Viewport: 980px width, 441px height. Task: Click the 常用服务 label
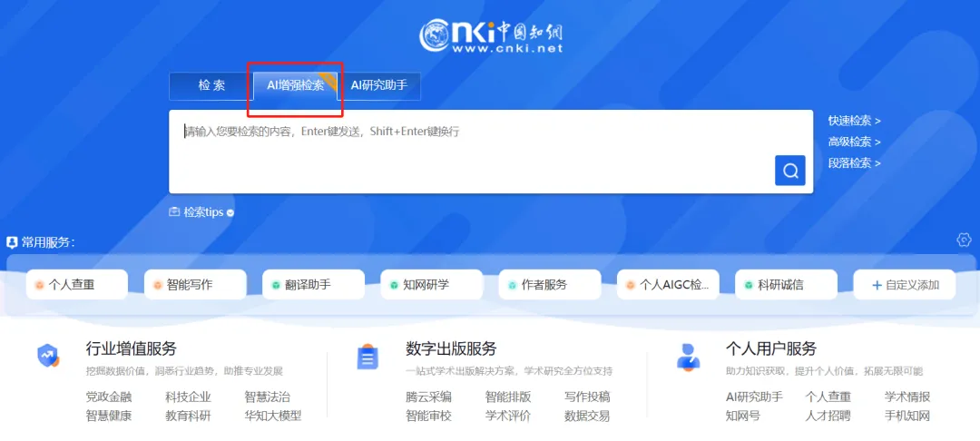pos(48,242)
